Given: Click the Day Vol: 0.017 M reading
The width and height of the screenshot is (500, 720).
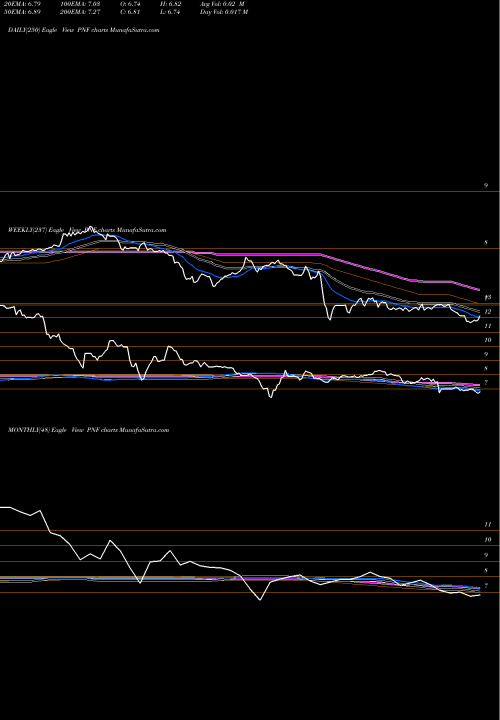Looking at the screenshot, I should (224, 12).
